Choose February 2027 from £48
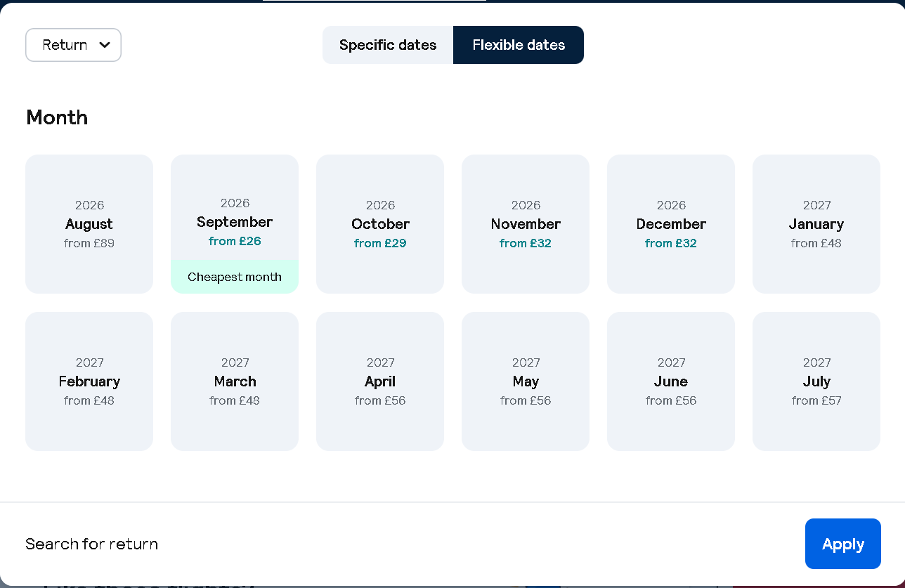This screenshot has width=905, height=588. [89, 381]
